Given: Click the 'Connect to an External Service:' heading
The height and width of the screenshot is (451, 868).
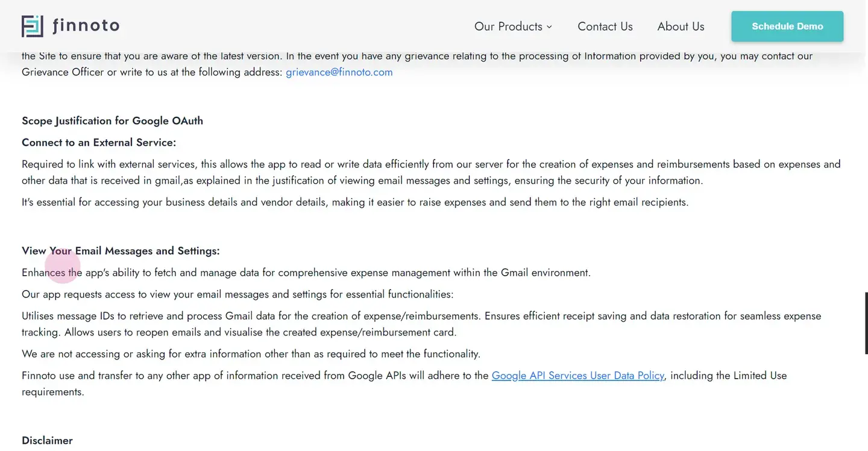Looking at the screenshot, I should (x=99, y=142).
